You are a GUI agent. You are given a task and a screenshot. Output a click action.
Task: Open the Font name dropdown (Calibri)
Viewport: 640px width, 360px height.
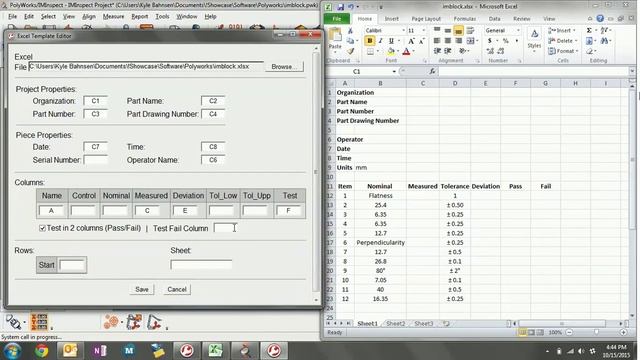pyautogui.click(x=403, y=31)
